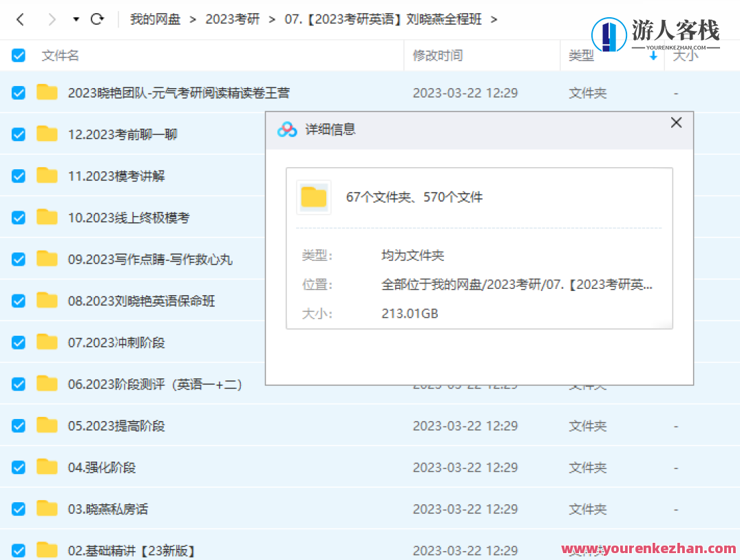Click folder icon for 07.2023冲刺阶段
Screen dimensions: 740x560
pyautogui.click(x=47, y=342)
